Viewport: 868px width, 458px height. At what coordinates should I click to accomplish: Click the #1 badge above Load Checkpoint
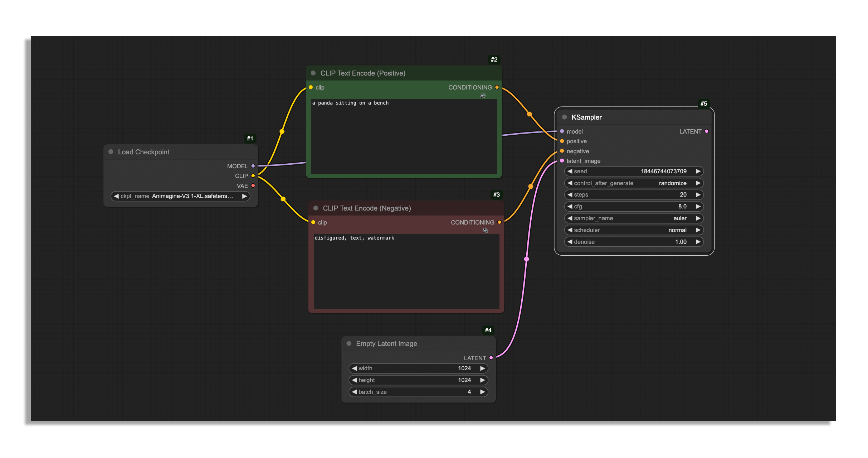pyautogui.click(x=250, y=138)
